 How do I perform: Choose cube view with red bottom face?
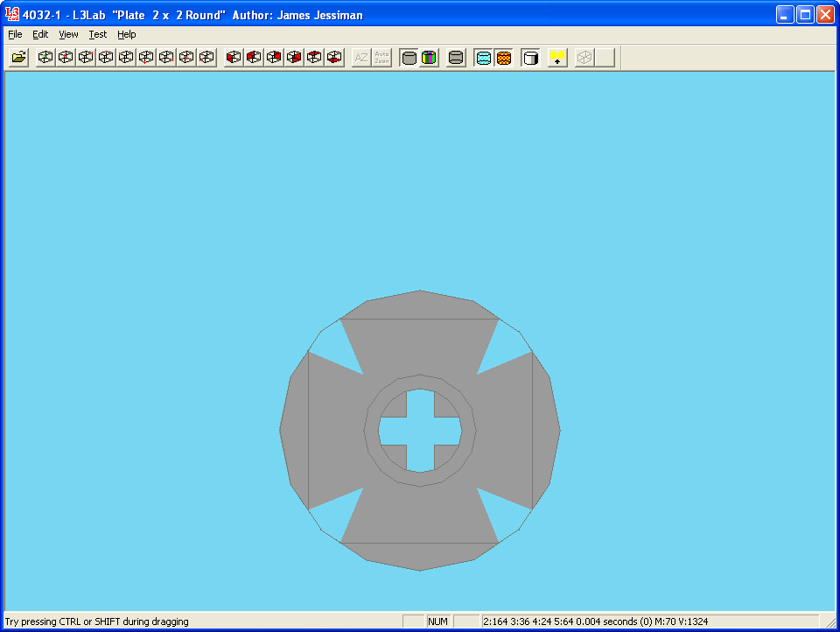[333, 58]
